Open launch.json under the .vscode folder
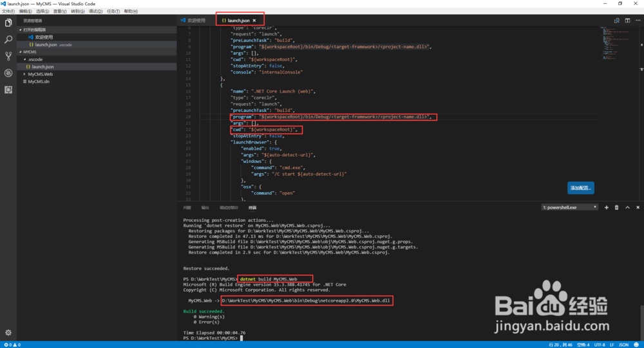This screenshot has height=348, width=644. click(x=97, y=67)
